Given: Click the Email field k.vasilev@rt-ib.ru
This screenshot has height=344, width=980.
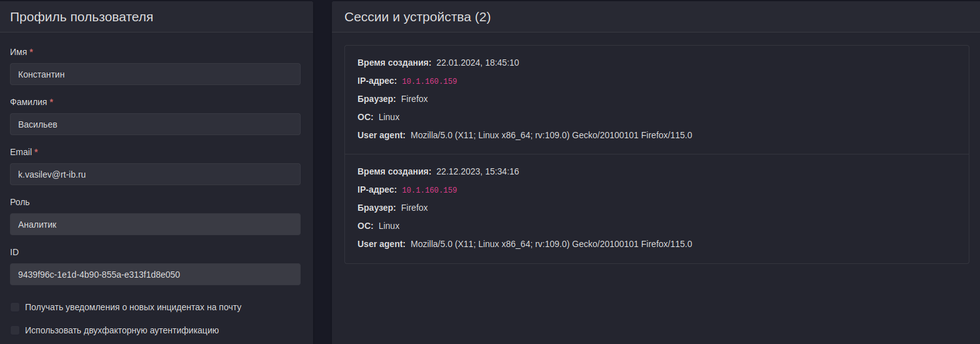Looking at the screenshot, I should coord(155,174).
